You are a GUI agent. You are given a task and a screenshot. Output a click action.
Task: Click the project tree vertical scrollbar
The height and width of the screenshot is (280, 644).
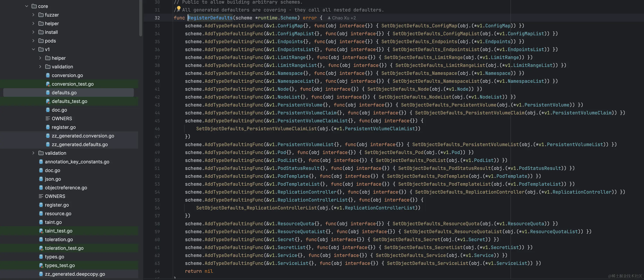(141, 17)
